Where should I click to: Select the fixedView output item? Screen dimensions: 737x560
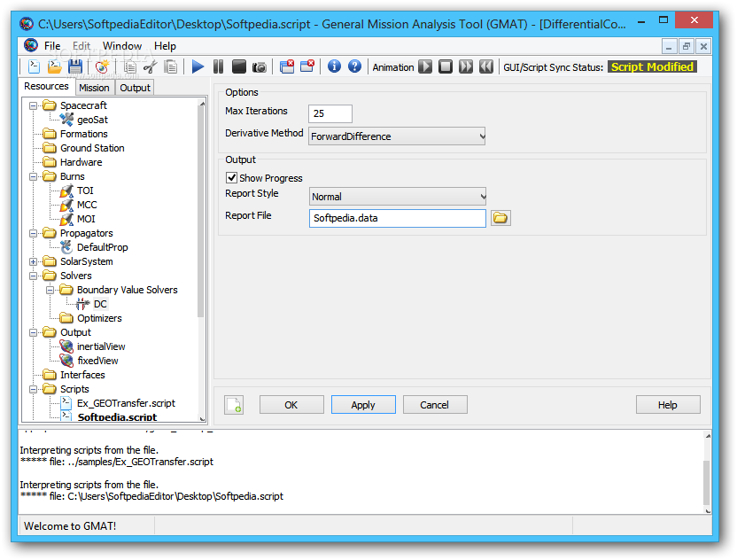97,361
